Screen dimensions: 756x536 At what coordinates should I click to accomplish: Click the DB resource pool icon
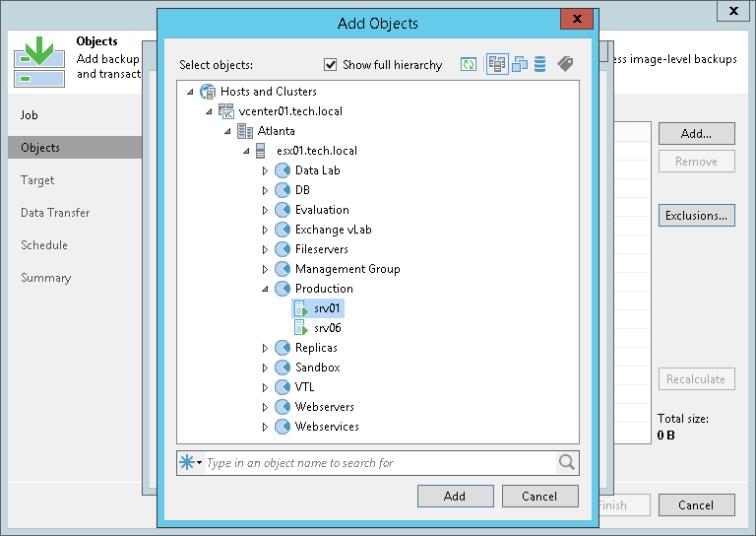point(283,190)
